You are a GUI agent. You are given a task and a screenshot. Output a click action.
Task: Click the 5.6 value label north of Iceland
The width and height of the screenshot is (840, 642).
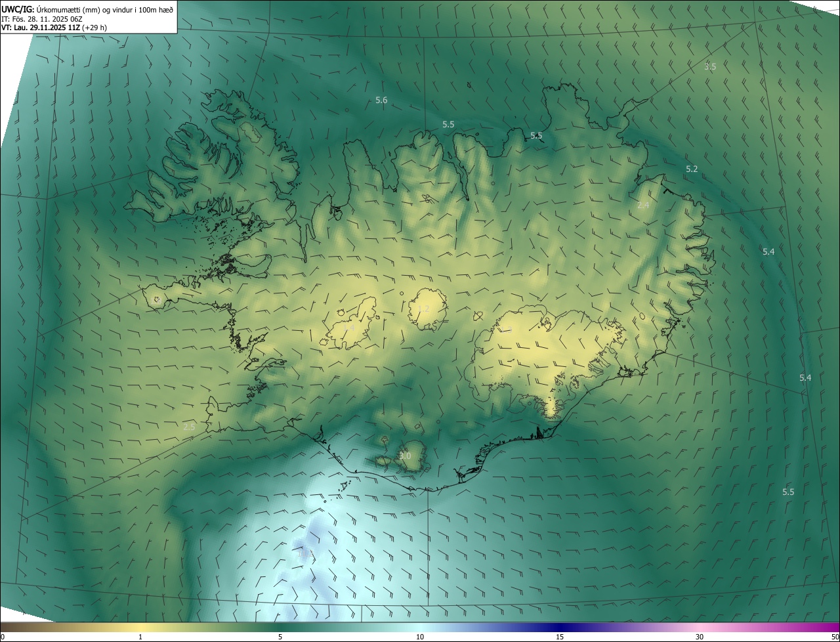click(x=381, y=100)
